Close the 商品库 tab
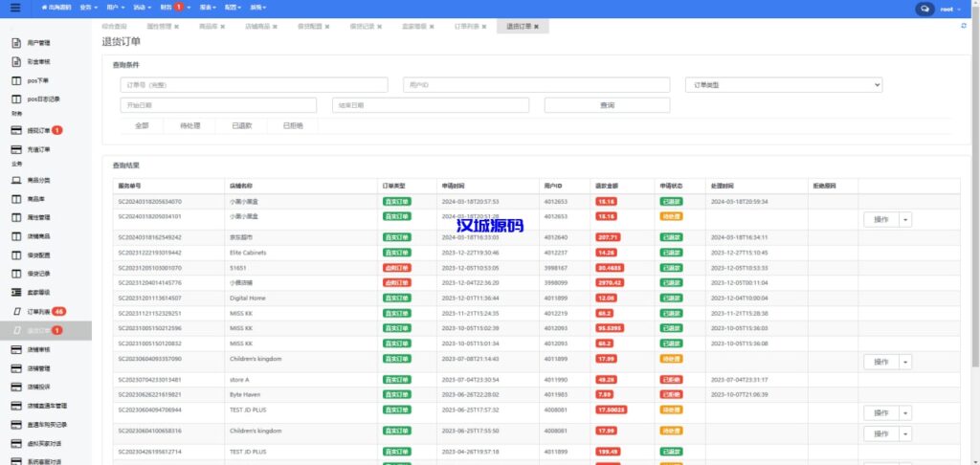The width and height of the screenshot is (980, 465). (x=222, y=27)
